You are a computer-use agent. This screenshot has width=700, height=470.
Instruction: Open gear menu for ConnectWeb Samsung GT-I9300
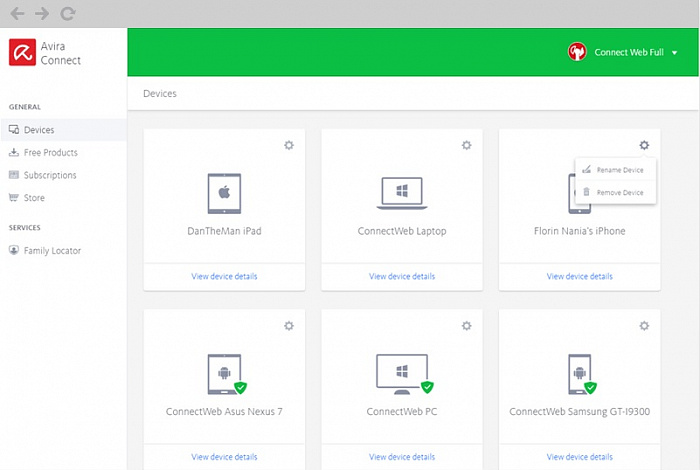pyautogui.click(x=644, y=325)
